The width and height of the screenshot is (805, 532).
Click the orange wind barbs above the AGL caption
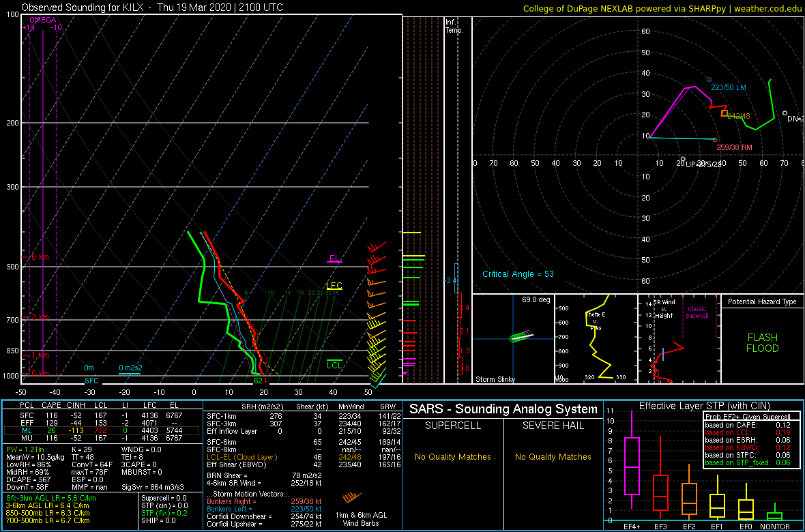pyautogui.click(x=351, y=497)
